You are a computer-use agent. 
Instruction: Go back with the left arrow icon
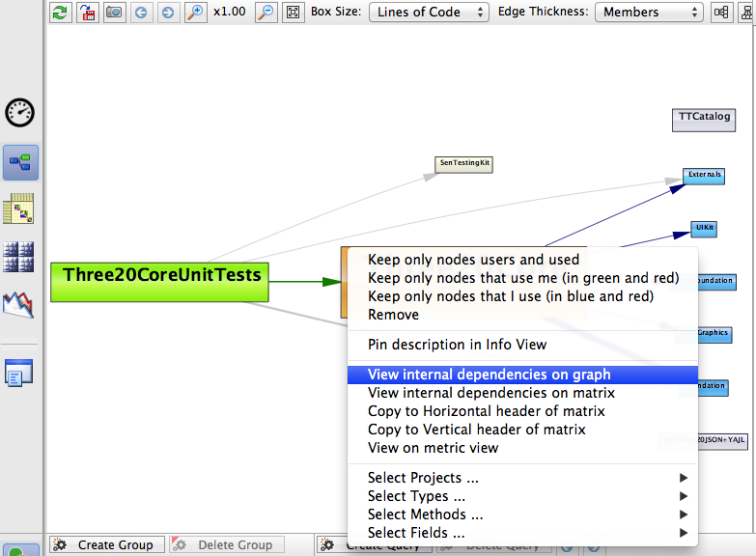coord(141,12)
